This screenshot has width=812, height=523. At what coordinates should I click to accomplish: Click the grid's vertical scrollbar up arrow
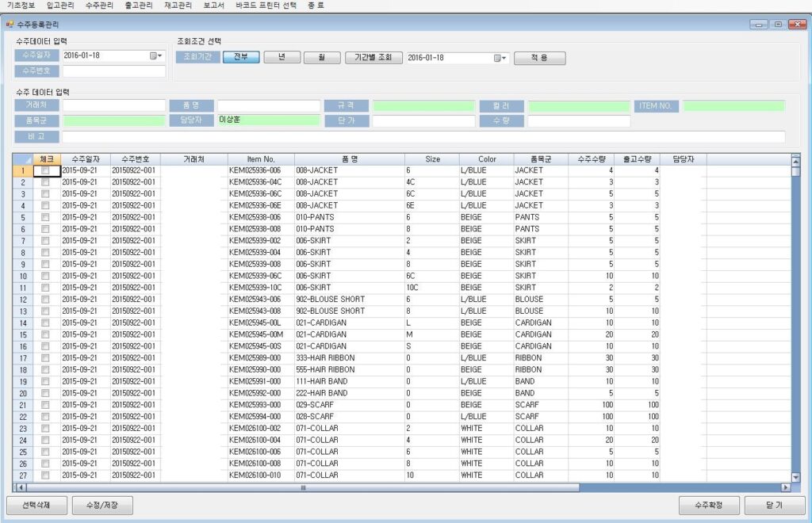point(795,162)
